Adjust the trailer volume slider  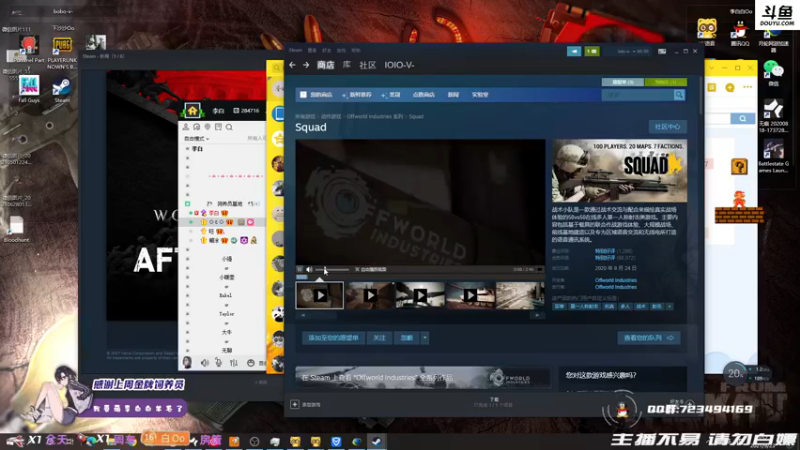coord(332,269)
